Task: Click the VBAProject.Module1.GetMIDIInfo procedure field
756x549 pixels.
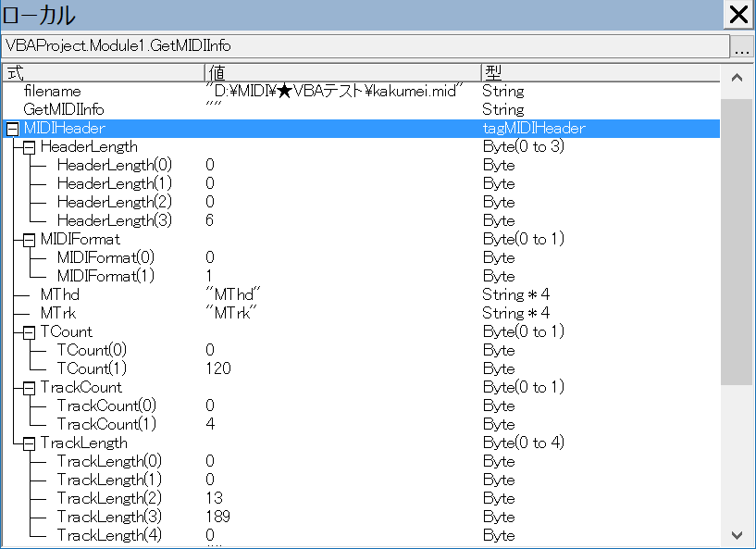Action: 365,45
